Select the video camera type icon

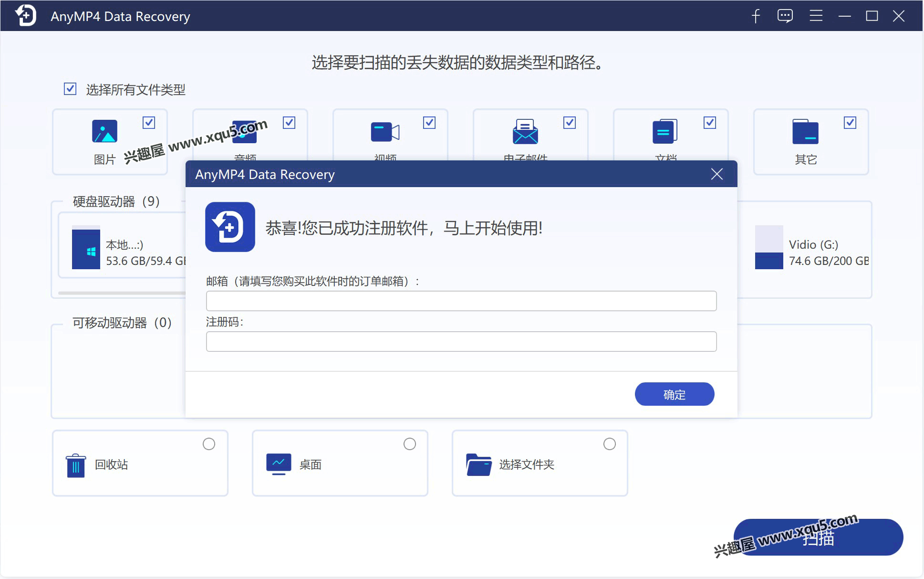385,132
